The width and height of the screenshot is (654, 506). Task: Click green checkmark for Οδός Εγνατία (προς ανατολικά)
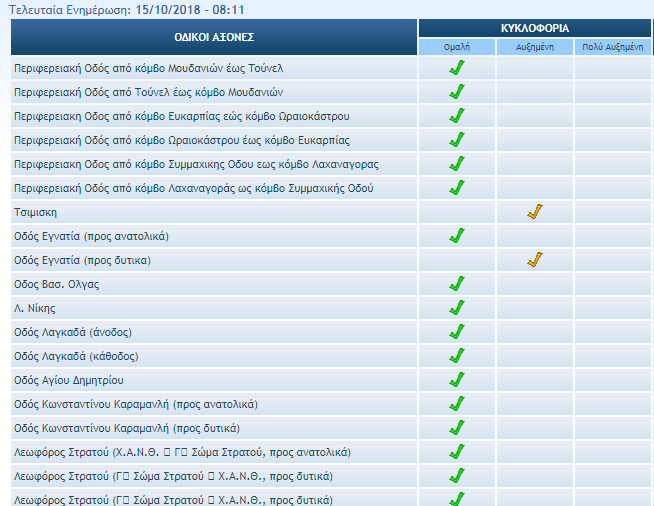(x=457, y=236)
